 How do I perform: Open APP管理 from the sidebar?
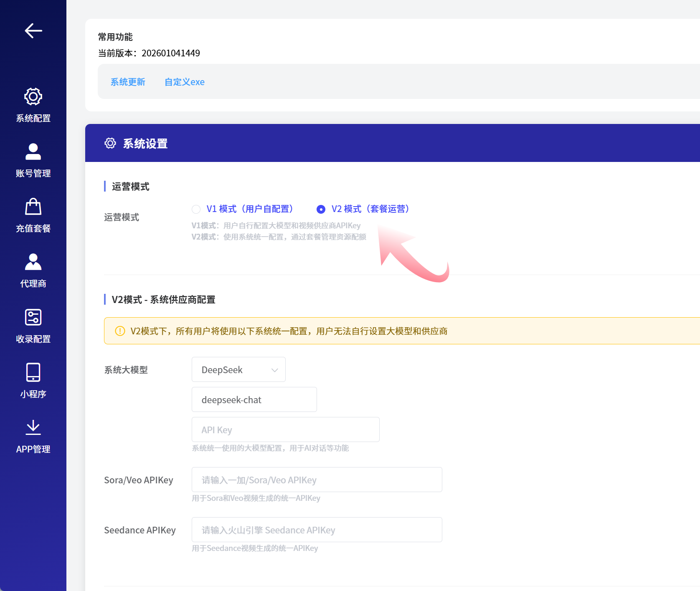coord(33,436)
